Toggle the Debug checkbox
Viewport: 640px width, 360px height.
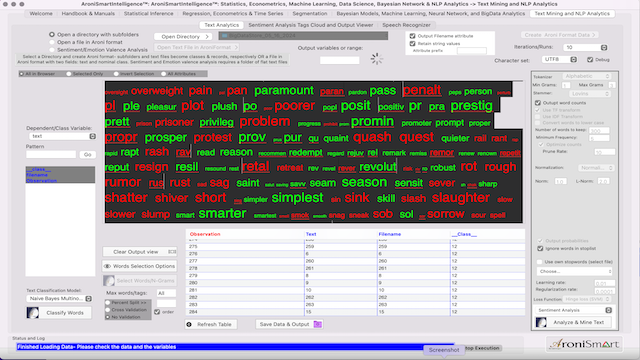[x=590, y=60]
